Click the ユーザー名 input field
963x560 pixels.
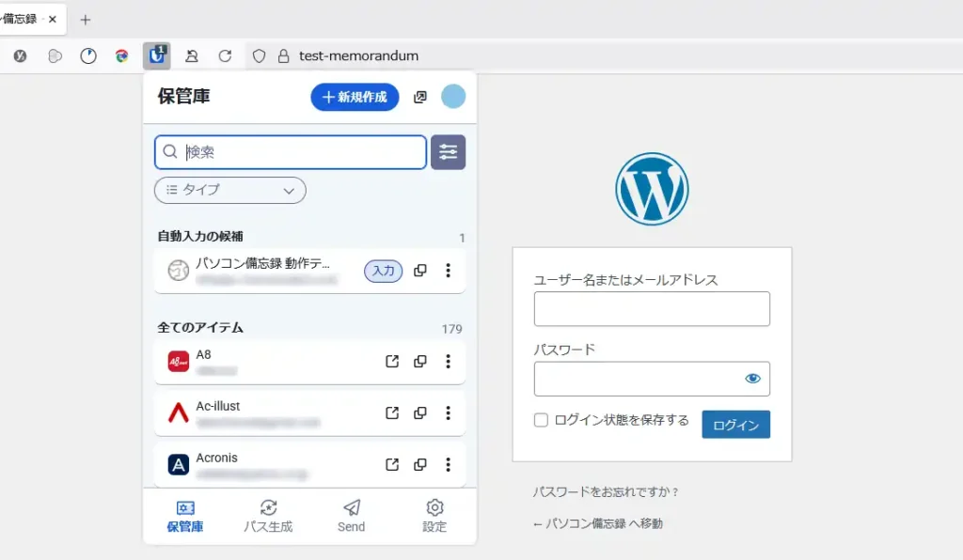click(x=652, y=308)
